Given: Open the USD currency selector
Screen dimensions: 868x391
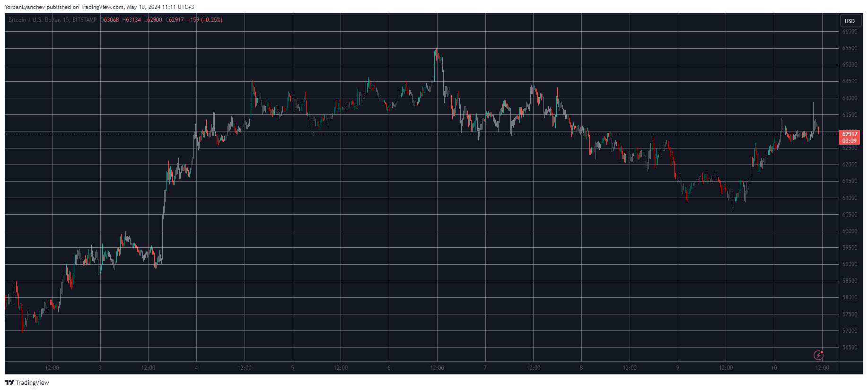Looking at the screenshot, I should click(850, 21).
